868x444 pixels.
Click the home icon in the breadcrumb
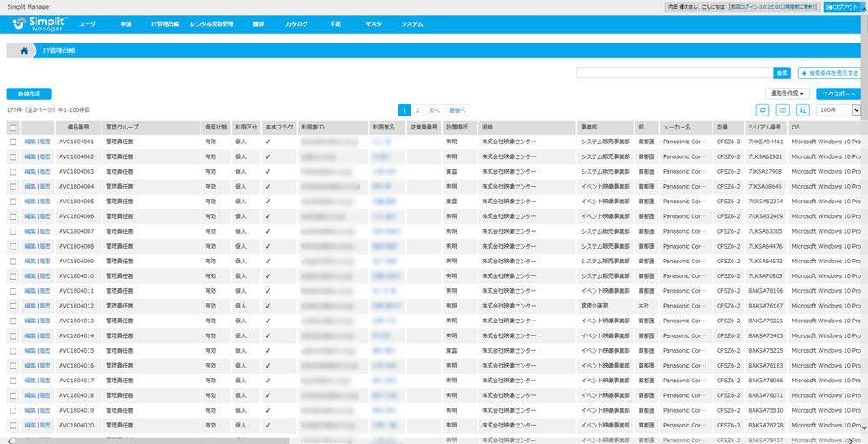pyautogui.click(x=23, y=50)
